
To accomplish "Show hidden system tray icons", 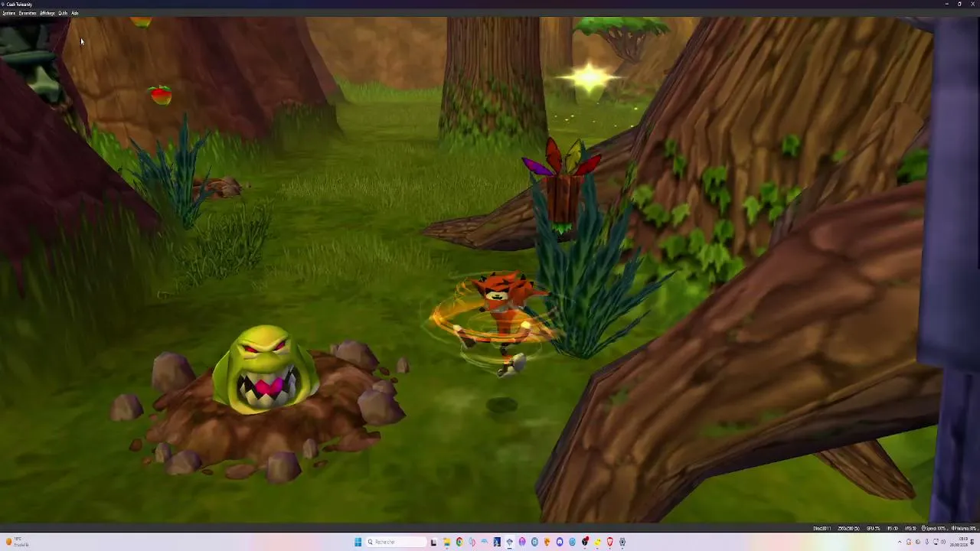I will 900,542.
